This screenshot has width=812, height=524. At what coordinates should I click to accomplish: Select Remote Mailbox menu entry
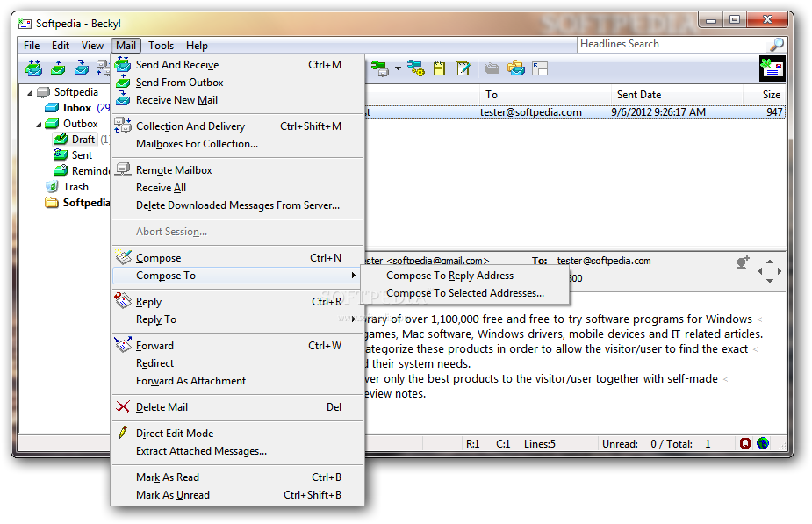(237, 170)
